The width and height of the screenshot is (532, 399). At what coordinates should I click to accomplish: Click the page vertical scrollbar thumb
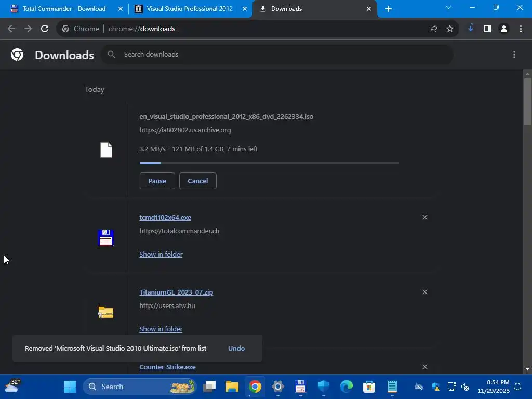point(527,102)
